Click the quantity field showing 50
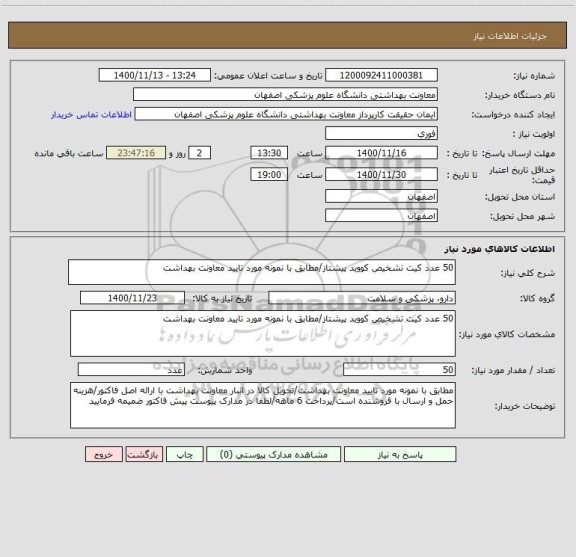576x557 pixels. pyautogui.click(x=399, y=370)
